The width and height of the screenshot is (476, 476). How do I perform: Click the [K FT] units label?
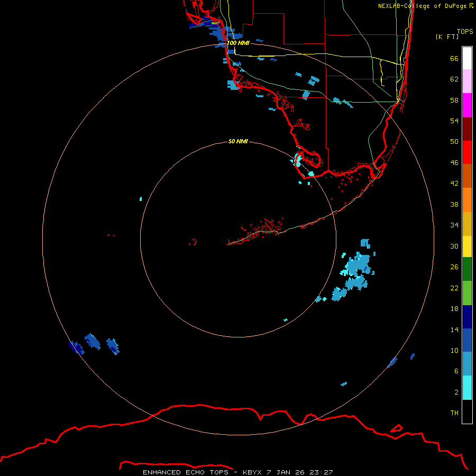tap(447, 36)
